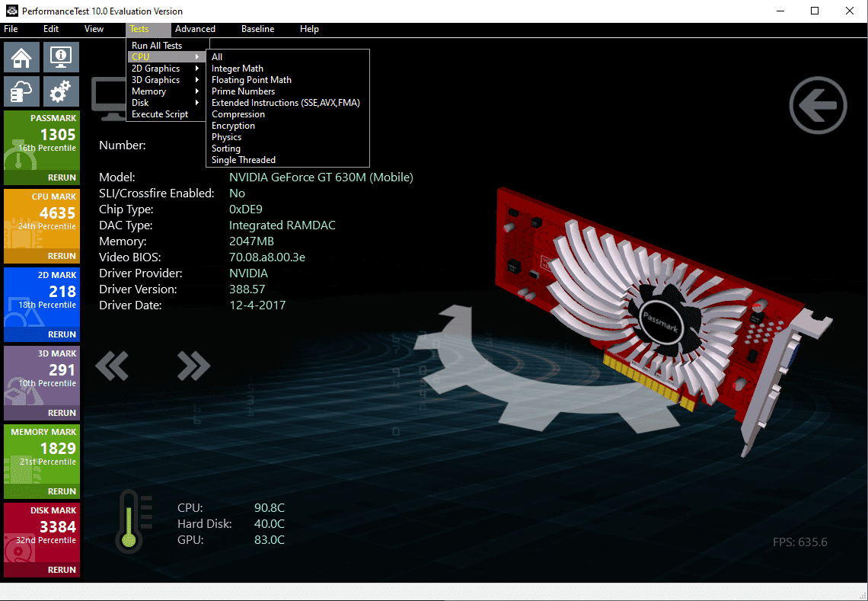Expand the CPU submenu entry
868x601 pixels.
tap(166, 57)
